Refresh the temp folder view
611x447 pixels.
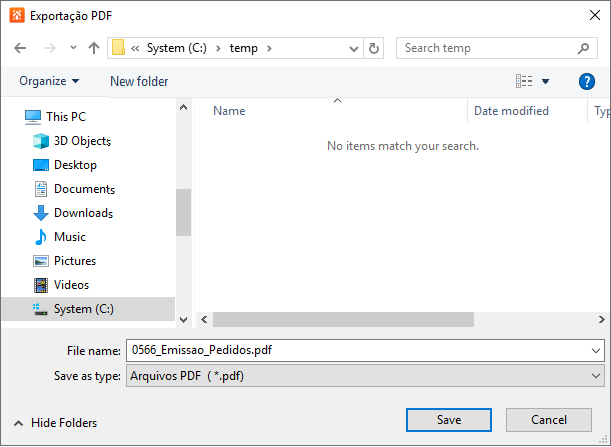click(374, 48)
